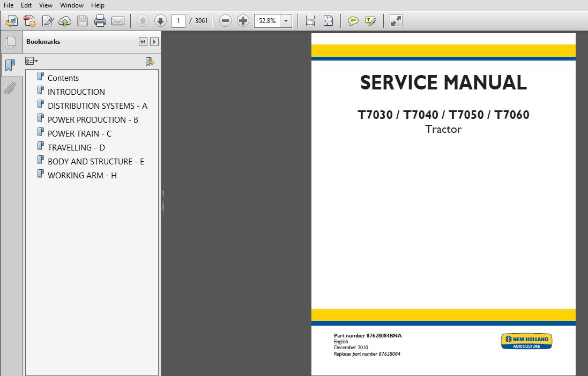This screenshot has height=376, width=588.
Task: Open the Help menu
Action: click(x=98, y=5)
